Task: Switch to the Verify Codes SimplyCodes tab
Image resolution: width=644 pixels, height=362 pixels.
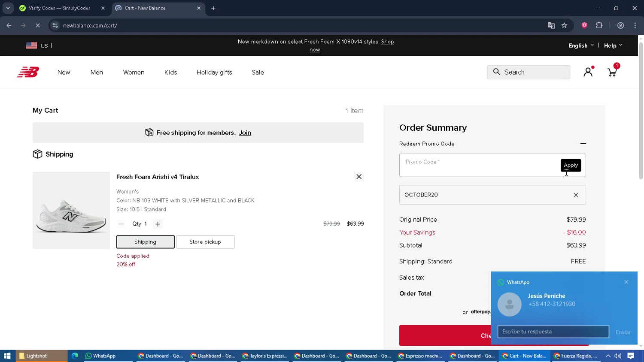Action: [x=60, y=8]
